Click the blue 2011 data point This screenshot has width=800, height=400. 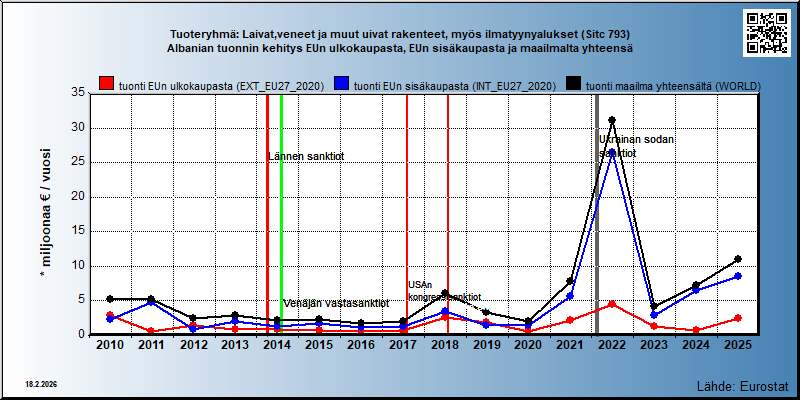point(152,302)
